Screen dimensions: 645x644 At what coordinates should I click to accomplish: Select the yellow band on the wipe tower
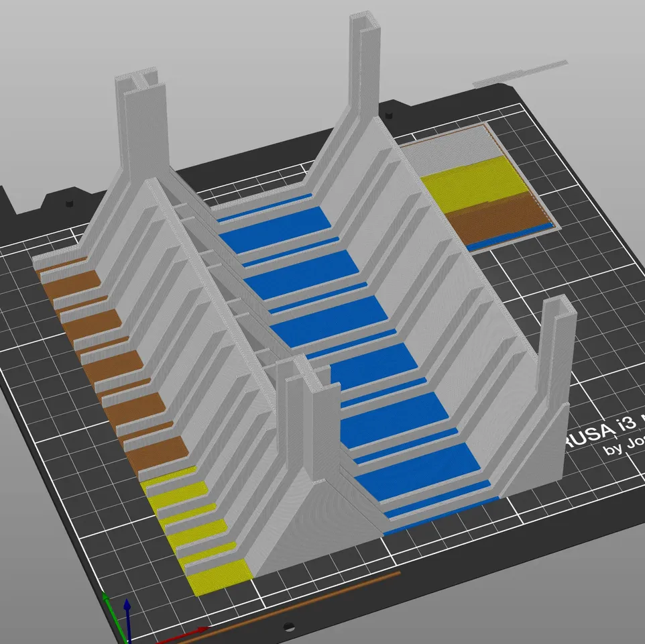(473, 180)
